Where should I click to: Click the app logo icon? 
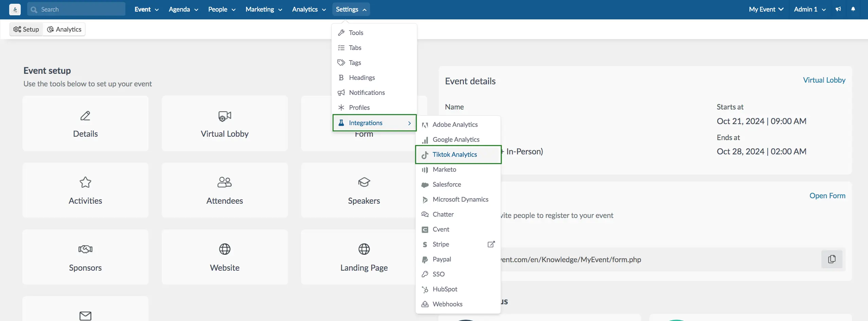pos(15,10)
